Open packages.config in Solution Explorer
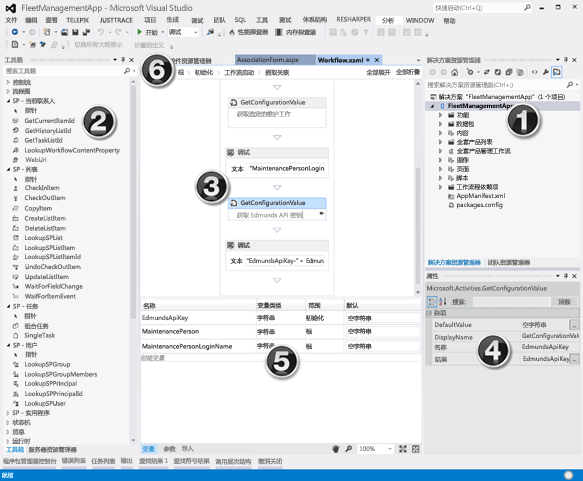The image size is (583, 481). 479,205
